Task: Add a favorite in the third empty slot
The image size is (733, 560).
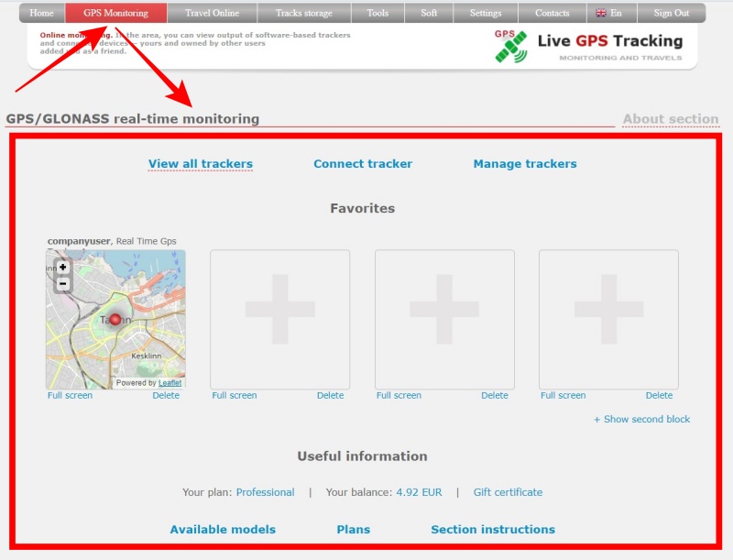Action: tap(444, 319)
